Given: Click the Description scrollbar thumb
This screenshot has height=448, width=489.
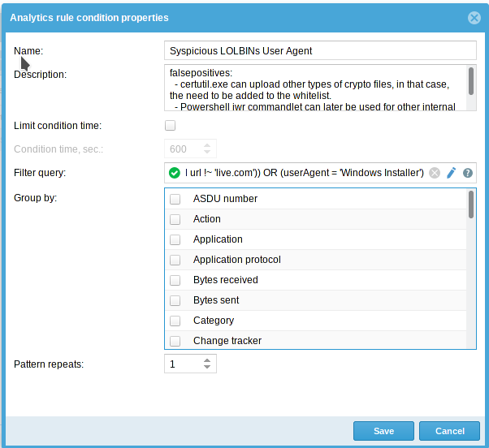Looking at the screenshot, I should point(471,81).
